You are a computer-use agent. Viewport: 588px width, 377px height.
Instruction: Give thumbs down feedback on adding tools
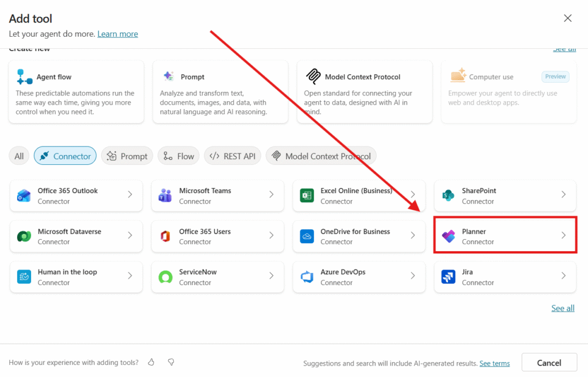(171, 362)
